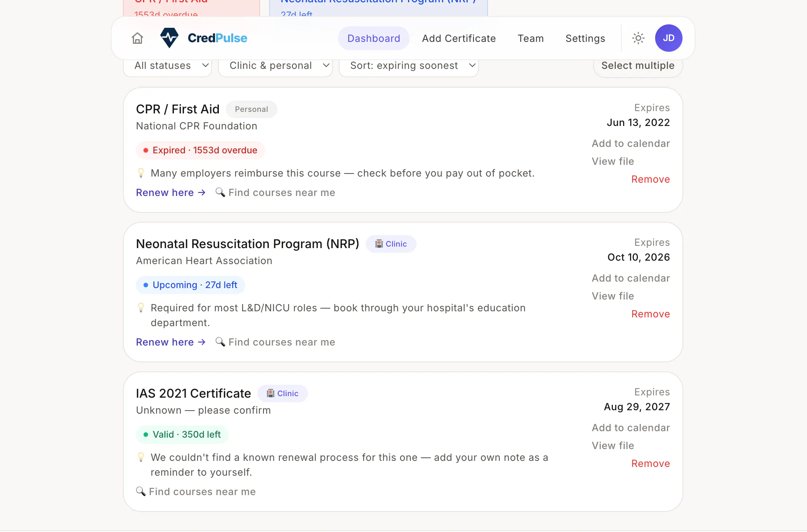Screen dimensions: 807x532
Task: Click the National CPR Foundation issuer text
Action: (x=196, y=126)
